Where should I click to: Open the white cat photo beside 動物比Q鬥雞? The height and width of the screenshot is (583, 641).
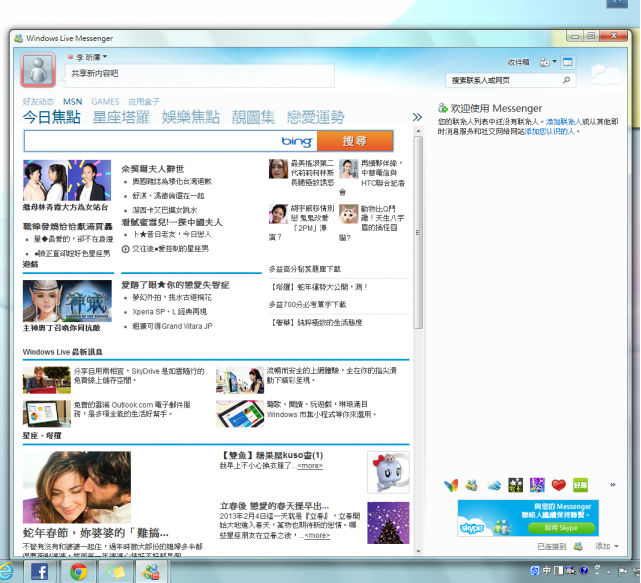tap(348, 214)
